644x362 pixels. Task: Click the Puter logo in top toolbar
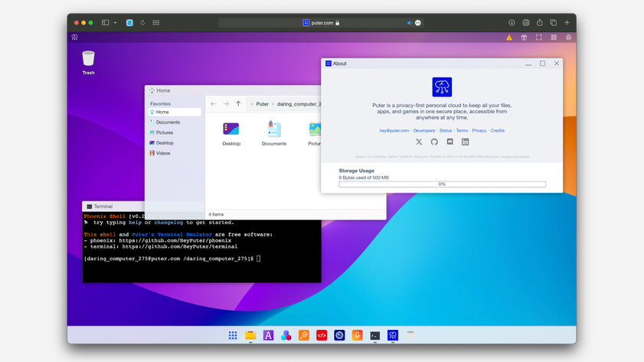(x=75, y=38)
